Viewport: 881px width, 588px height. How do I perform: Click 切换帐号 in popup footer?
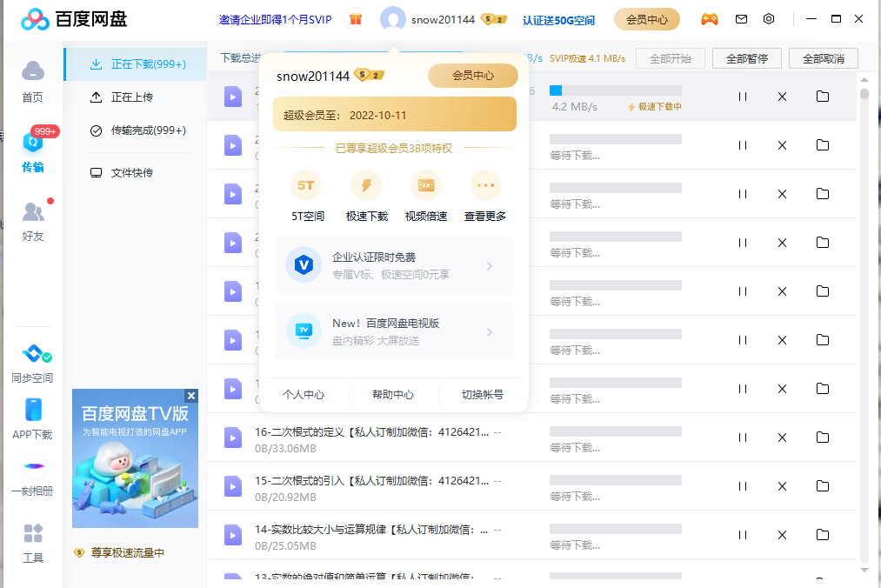tap(483, 395)
